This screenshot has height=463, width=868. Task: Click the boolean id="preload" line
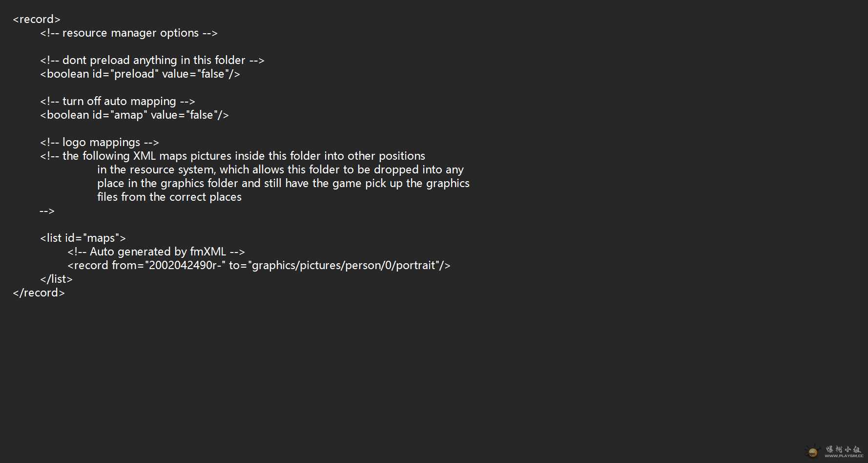coord(140,74)
